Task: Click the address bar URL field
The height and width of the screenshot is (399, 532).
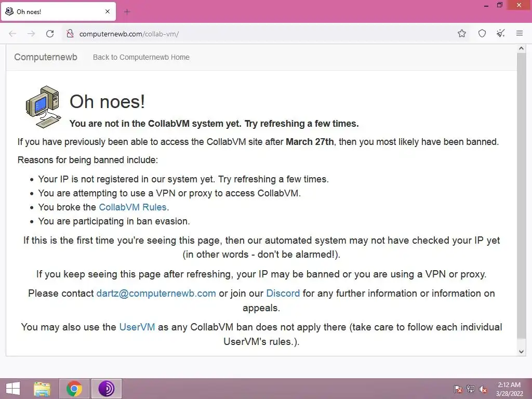Action: [264, 34]
